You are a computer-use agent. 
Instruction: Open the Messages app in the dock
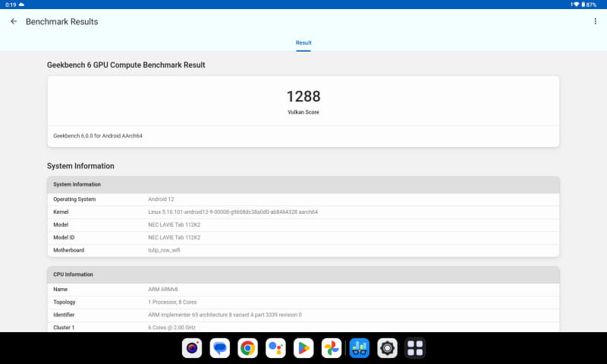pyautogui.click(x=220, y=348)
